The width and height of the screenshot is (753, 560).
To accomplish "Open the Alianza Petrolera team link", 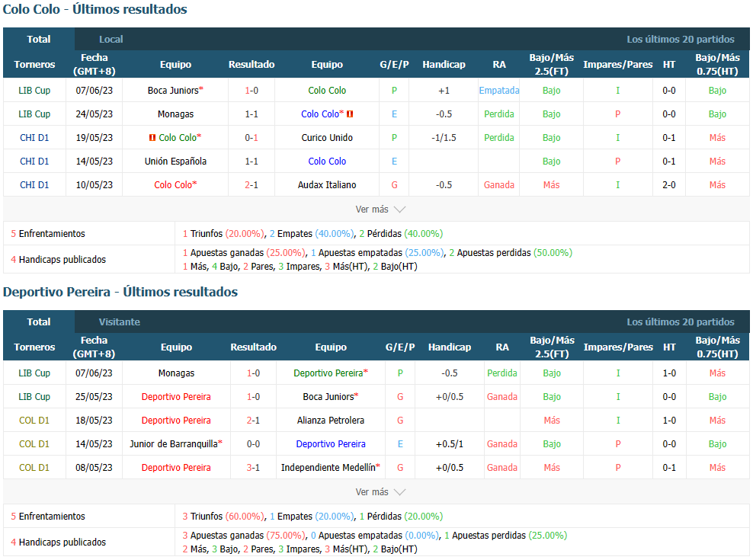I will pyautogui.click(x=331, y=421).
